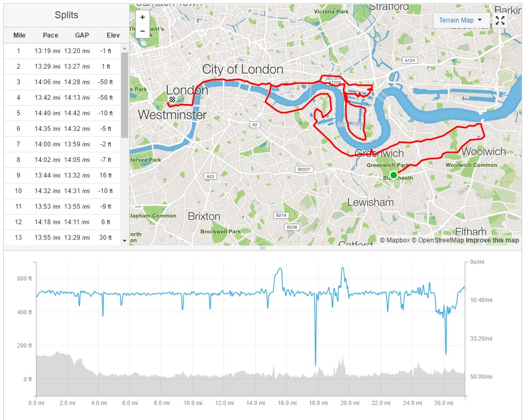
Task: Click the Elev column header
Action: (113, 35)
